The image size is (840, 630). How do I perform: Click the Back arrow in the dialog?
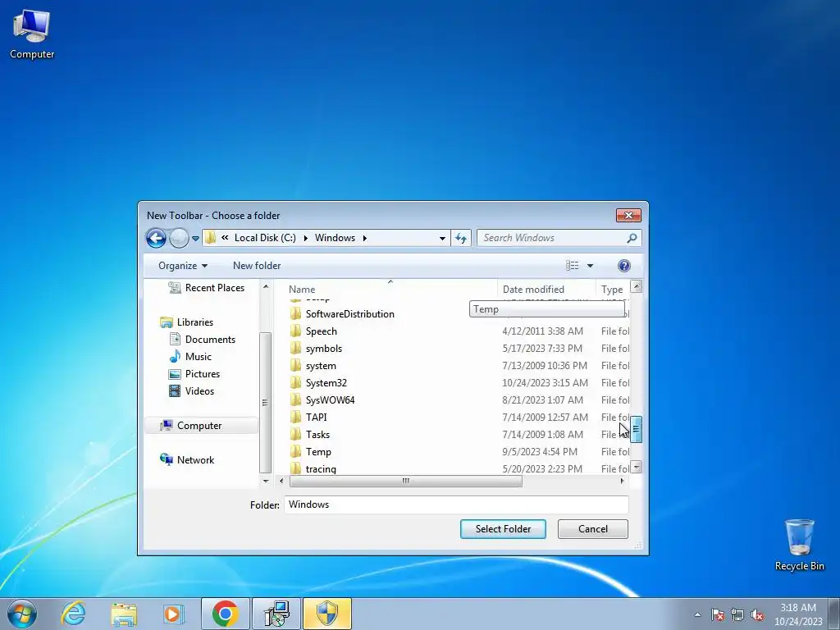tap(156, 238)
